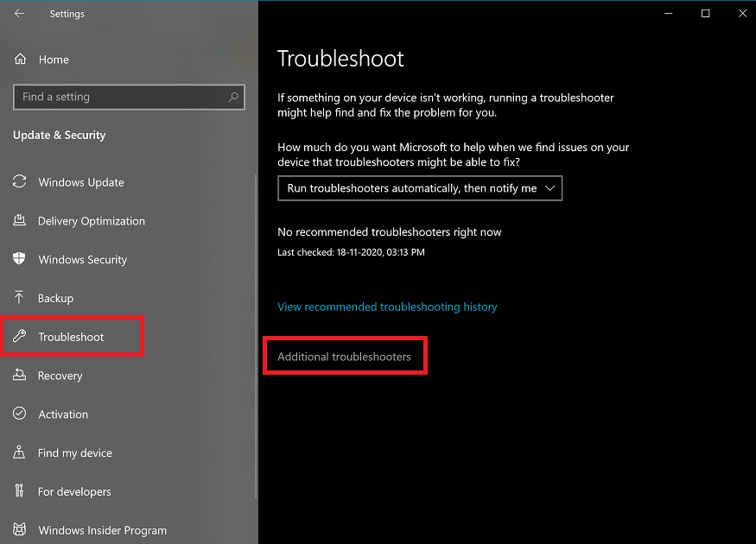Click the search magnifier icon
The width and height of the screenshot is (756, 544).
pyautogui.click(x=233, y=97)
